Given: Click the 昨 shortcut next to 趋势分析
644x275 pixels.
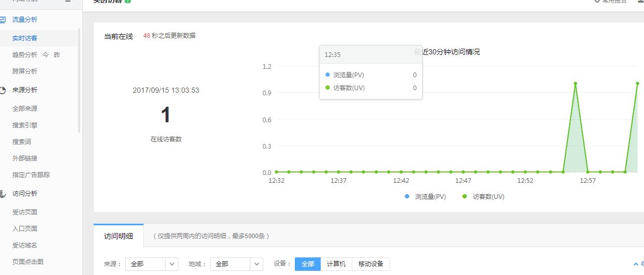Looking at the screenshot, I should point(57,55).
